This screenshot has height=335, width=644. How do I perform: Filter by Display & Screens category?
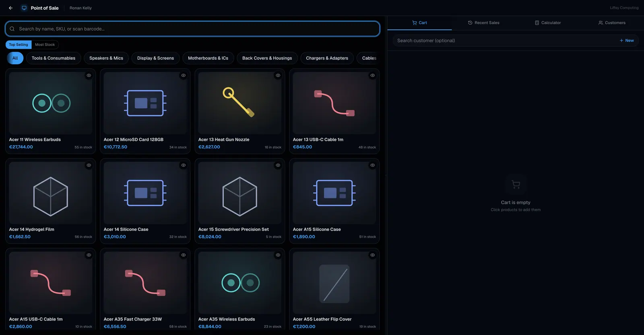pos(155,58)
